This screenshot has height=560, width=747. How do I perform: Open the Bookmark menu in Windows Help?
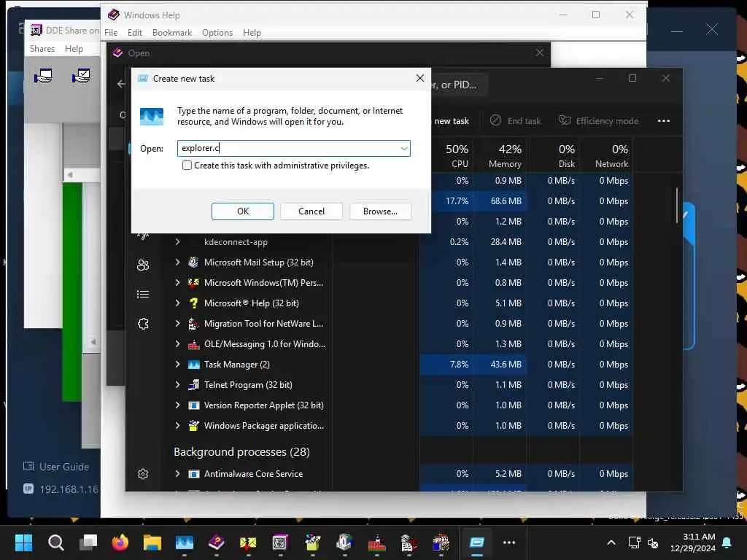(172, 32)
